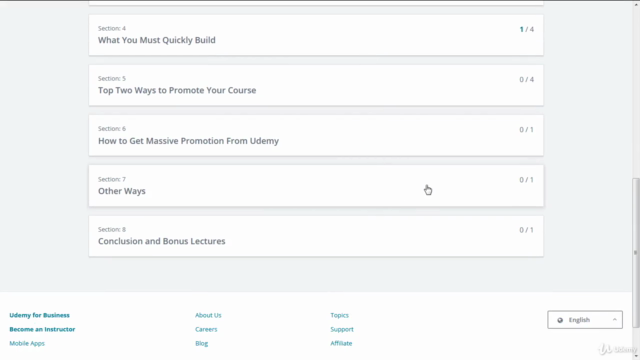The width and height of the screenshot is (640, 360).
Task: Open Blog footer link
Action: [202, 343]
